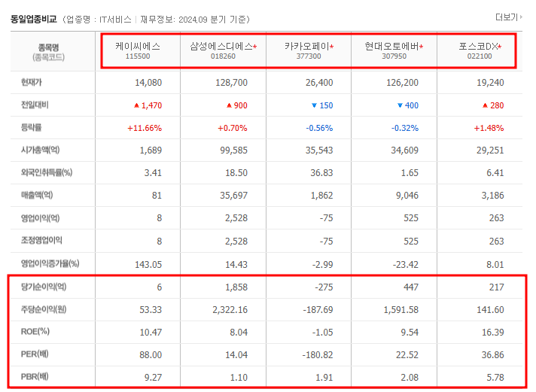Select the 시가총액(억) row label
536x392 pixels.
point(41,150)
